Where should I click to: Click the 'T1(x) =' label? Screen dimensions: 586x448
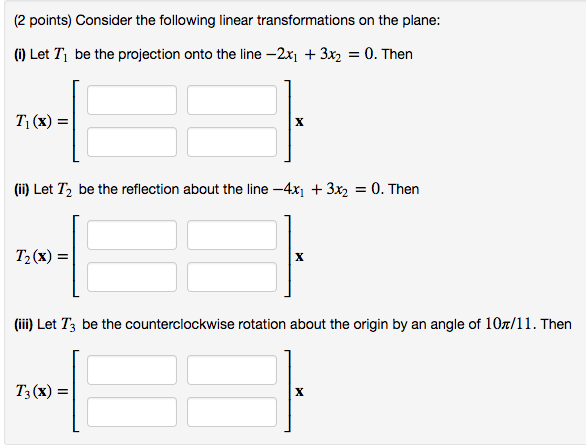[42, 121]
